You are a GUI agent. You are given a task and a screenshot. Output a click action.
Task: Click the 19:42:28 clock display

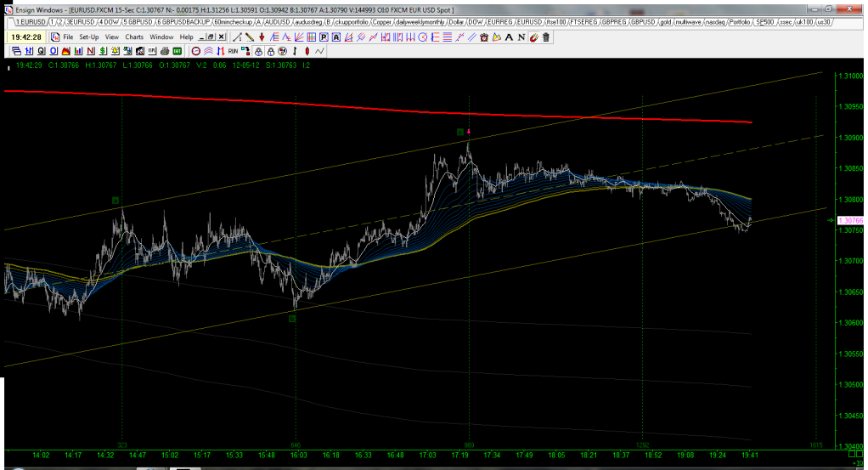pyautogui.click(x=25, y=37)
